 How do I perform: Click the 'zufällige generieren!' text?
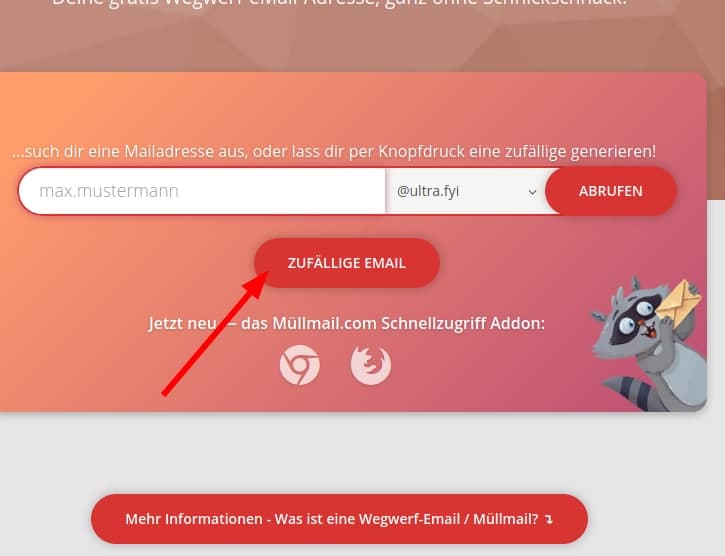(x=580, y=151)
